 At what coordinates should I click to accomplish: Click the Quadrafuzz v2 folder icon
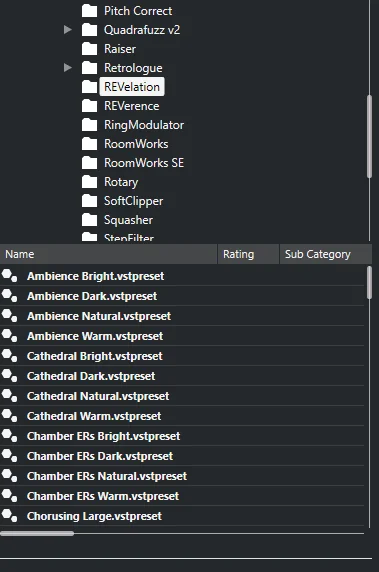click(89, 30)
